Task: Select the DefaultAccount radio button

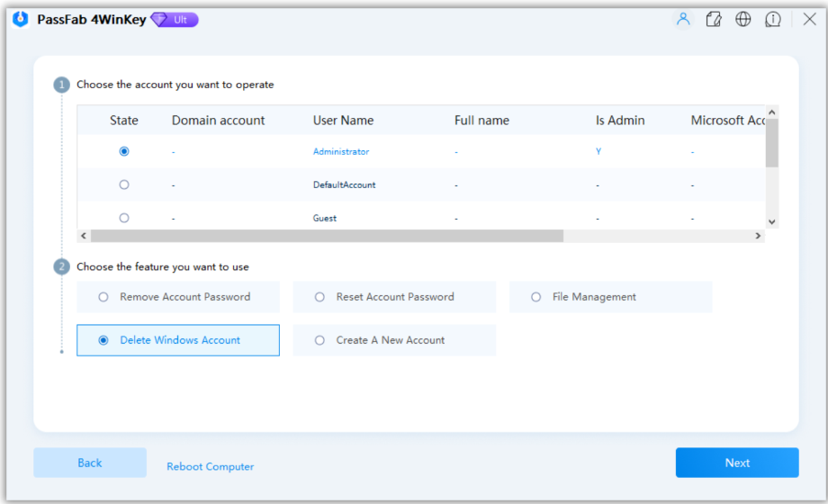Action: (x=124, y=184)
